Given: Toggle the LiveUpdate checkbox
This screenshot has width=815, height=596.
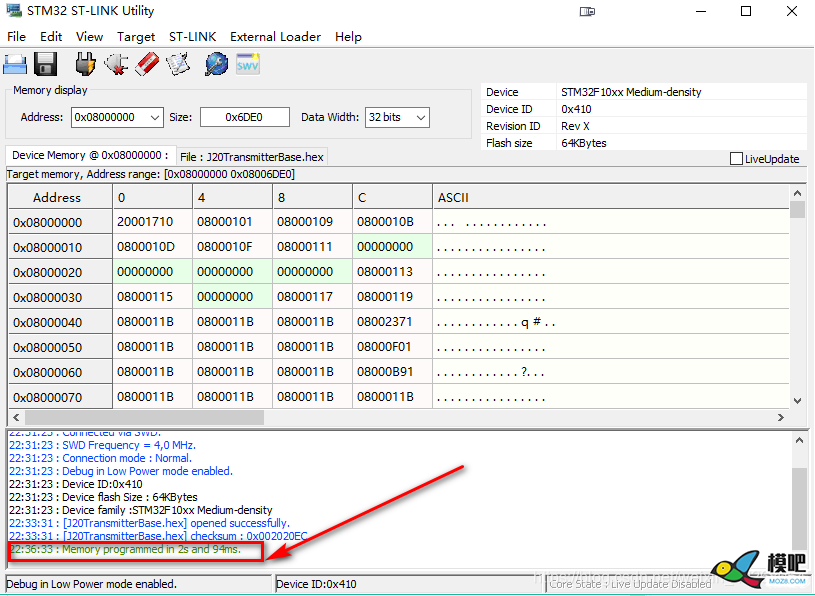Looking at the screenshot, I should [736, 158].
